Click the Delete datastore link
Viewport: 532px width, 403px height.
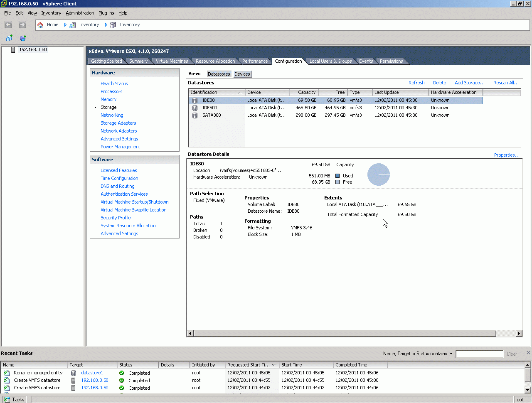(x=439, y=83)
